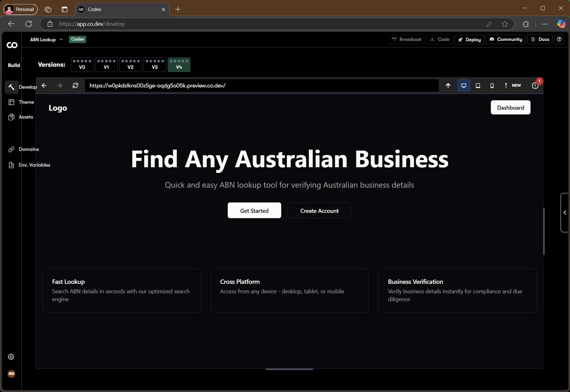570x392 pixels.
Task: Open the ABN Lookup project dropdown
Action: 46,39
